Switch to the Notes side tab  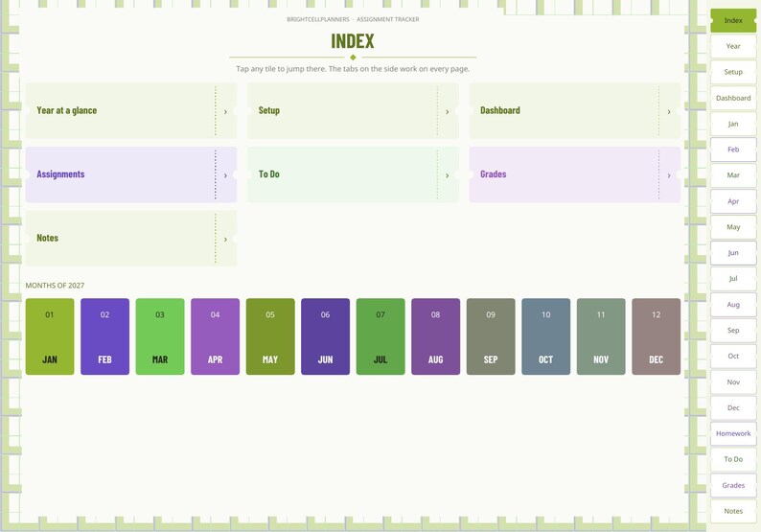(x=733, y=511)
